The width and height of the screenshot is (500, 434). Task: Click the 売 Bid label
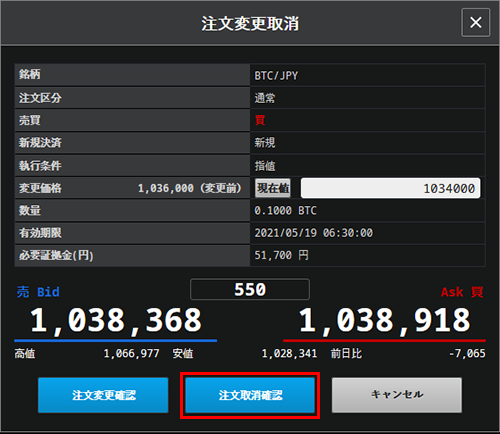38,292
